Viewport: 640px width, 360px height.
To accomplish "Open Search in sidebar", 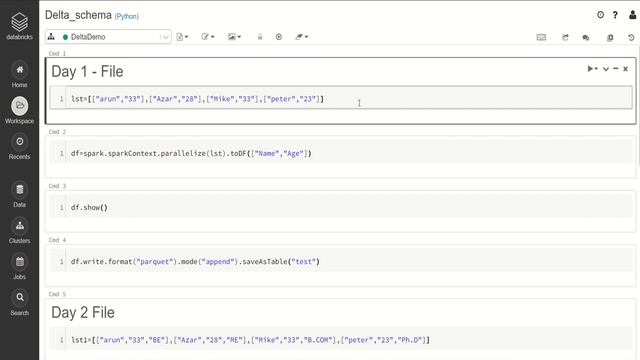I will click(x=19, y=302).
